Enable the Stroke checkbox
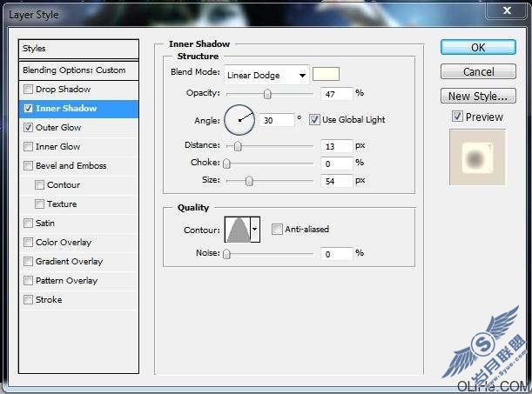This screenshot has height=394, width=532. click(x=28, y=300)
